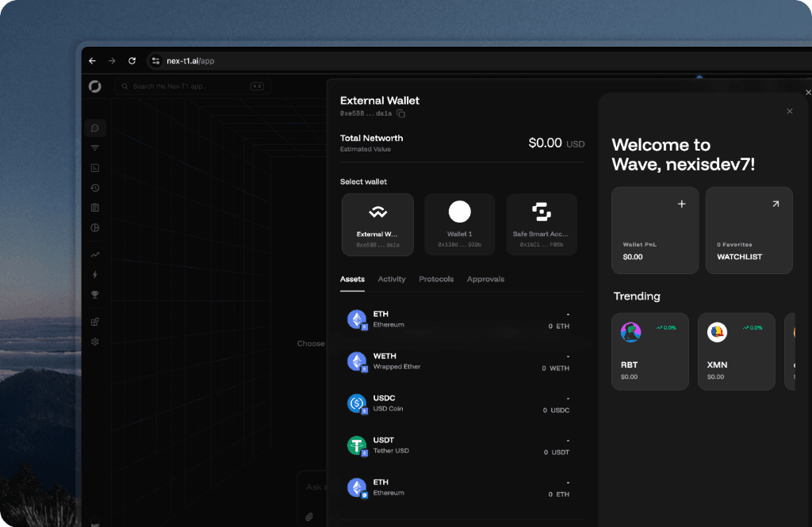Switch to the Activity tab
Screen dimensions: 812x527
click(392, 279)
